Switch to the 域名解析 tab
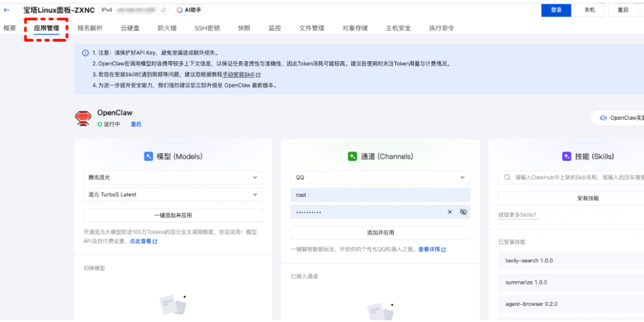Screen dimensions: 644x322 point(90,29)
